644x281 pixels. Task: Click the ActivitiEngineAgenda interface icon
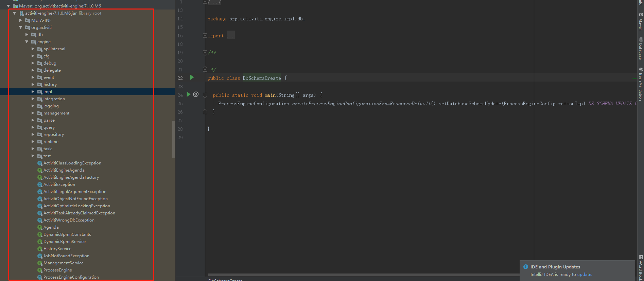40,171
